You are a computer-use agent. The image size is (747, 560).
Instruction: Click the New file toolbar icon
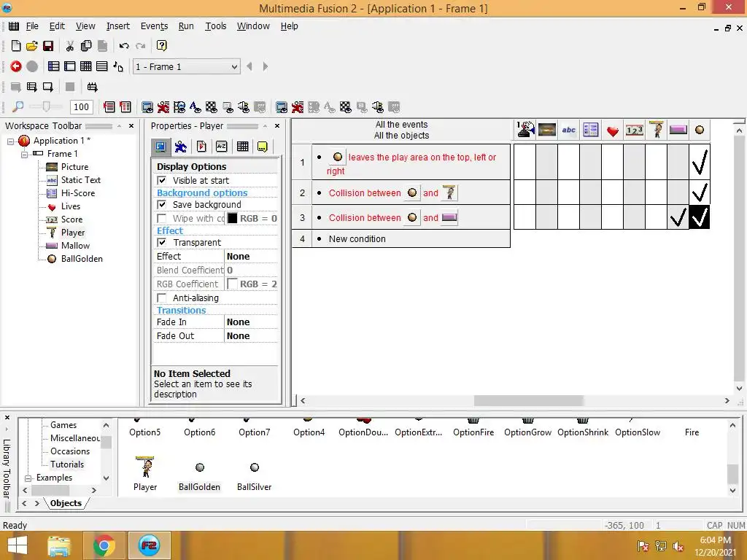(16, 46)
